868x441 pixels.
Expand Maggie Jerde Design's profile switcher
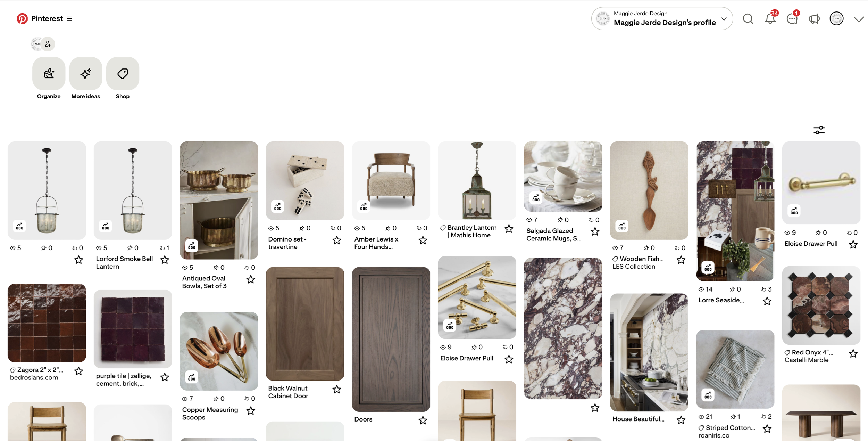click(x=662, y=19)
